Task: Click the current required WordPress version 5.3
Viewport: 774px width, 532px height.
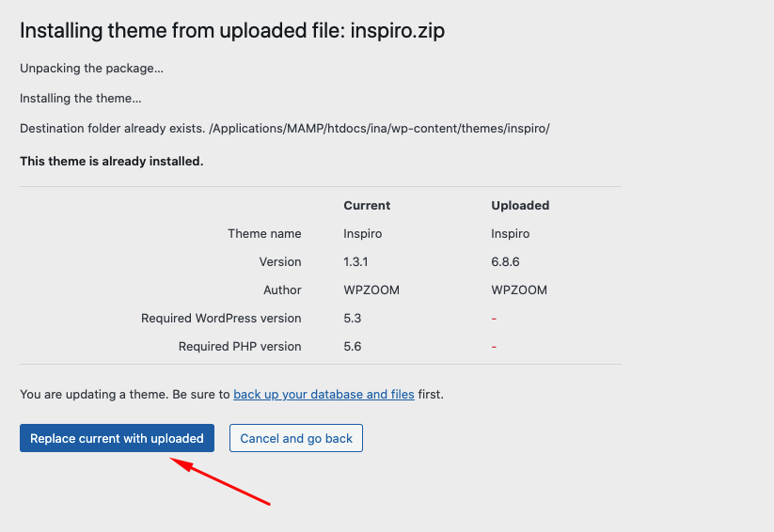Action: pyautogui.click(x=353, y=318)
